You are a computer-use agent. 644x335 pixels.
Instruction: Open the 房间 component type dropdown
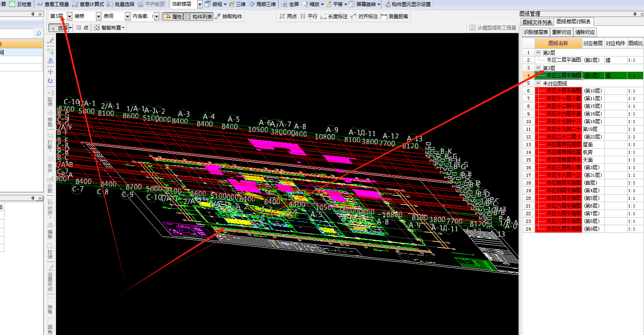point(127,16)
